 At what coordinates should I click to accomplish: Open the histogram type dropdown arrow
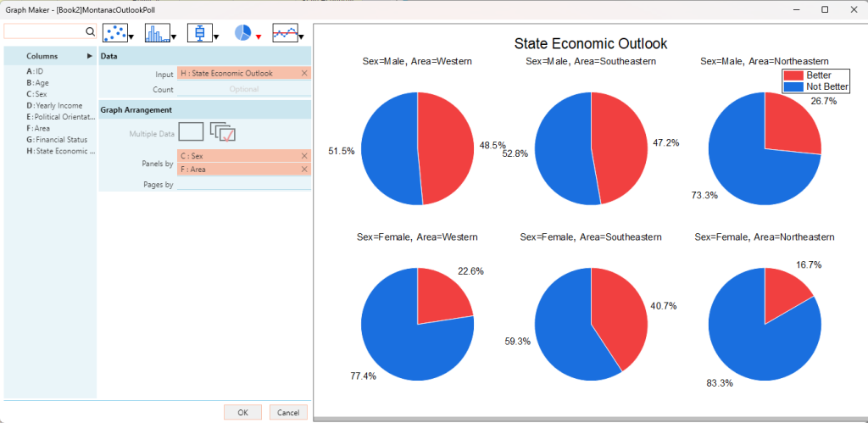point(174,37)
